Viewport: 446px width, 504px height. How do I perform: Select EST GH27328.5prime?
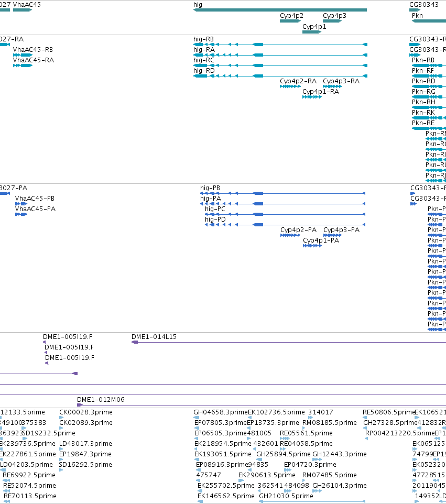click(x=390, y=423)
